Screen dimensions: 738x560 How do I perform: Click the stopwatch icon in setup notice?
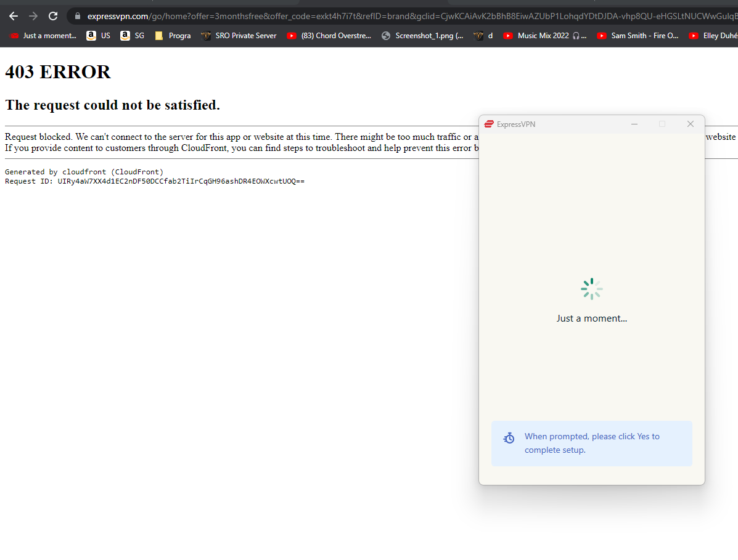[509, 438]
